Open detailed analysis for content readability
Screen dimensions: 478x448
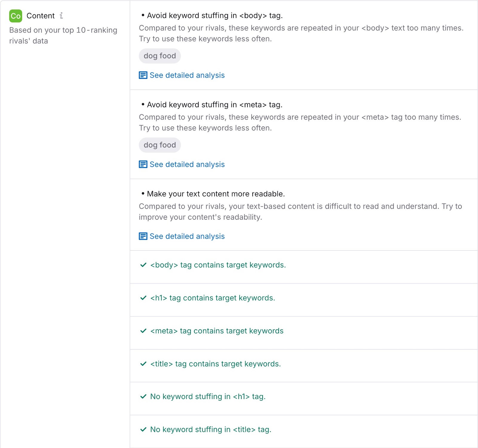[187, 236]
